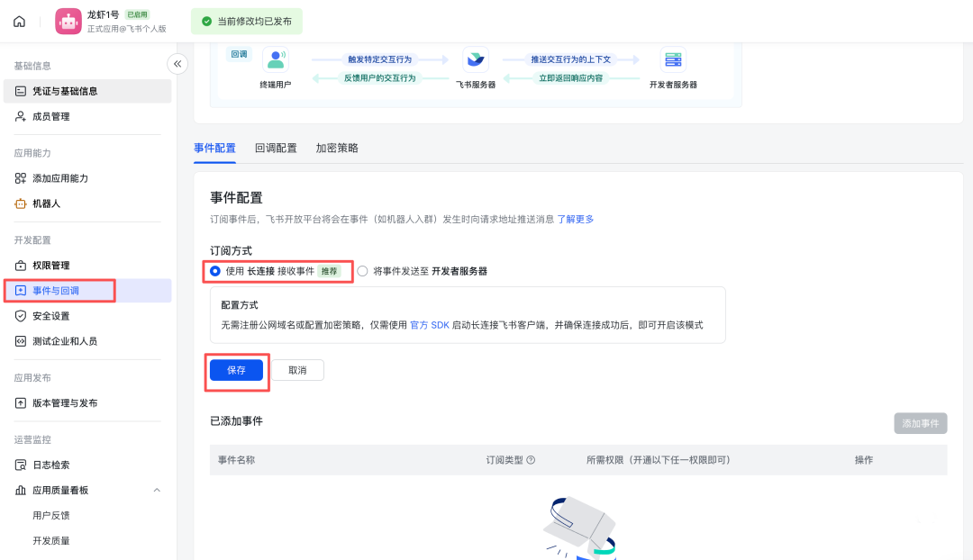
Task: Click the 订阅类型 help question icon
Action: point(531,460)
